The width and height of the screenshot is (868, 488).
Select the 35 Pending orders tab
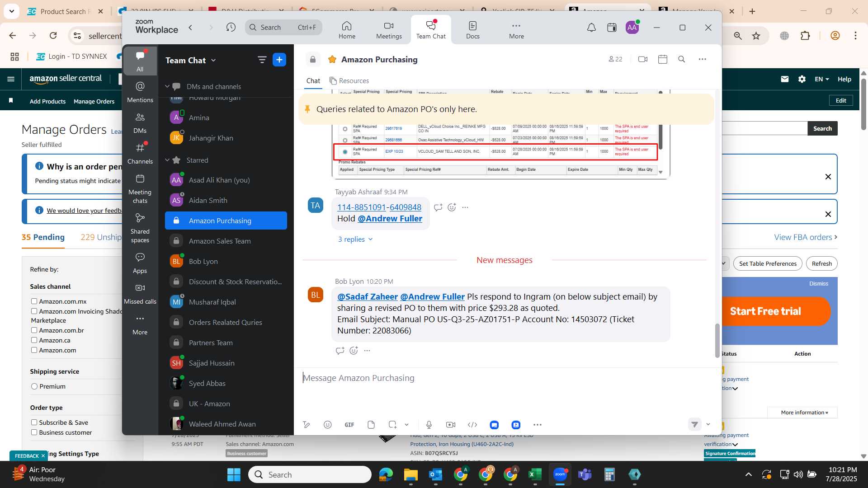point(43,237)
